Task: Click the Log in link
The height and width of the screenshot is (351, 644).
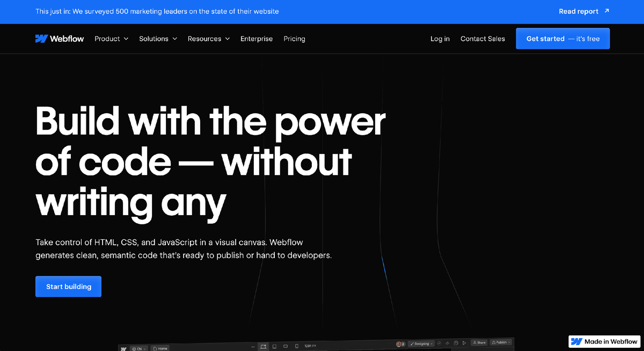Action: tap(440, 39)
